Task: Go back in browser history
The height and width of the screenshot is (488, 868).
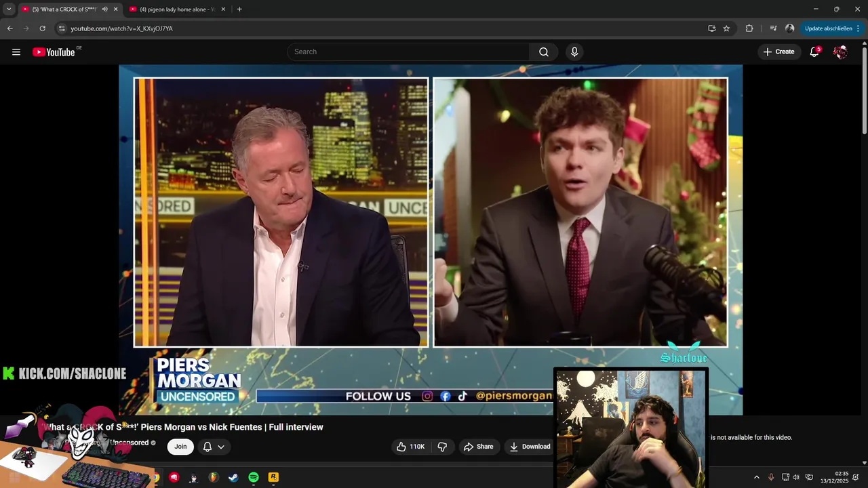Action: [9, 28]
